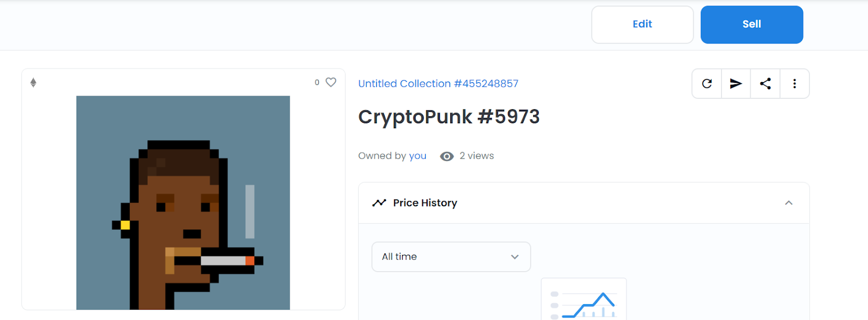Open the Untitled Collection #455248857 link
Screen dimensions: 868x320
[x=438, y=84]
